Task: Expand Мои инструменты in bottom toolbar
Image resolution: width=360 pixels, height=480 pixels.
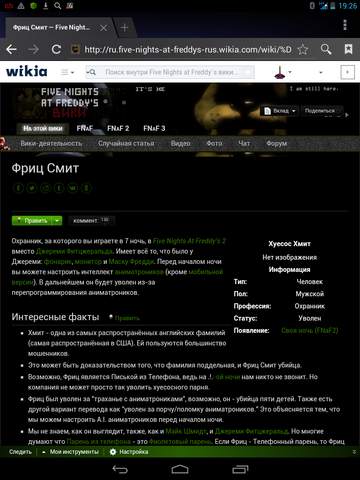Action: (71, 452)
